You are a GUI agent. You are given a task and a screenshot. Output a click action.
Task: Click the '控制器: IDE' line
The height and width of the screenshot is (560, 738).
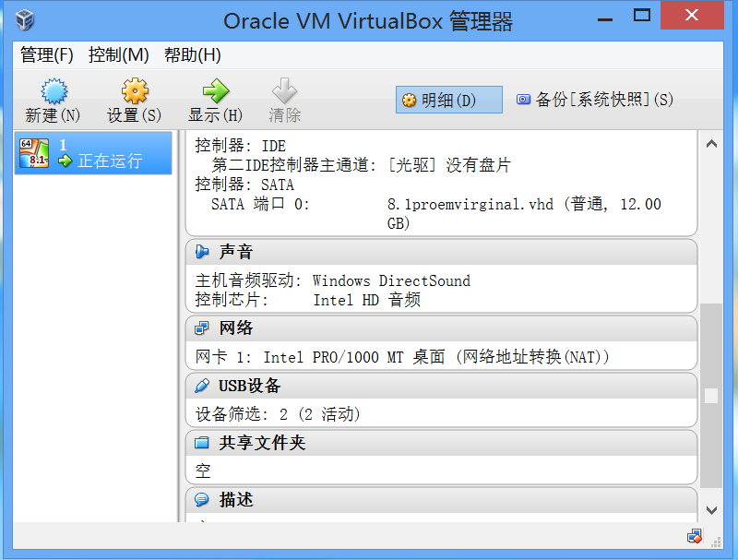[x=241, y=146]
